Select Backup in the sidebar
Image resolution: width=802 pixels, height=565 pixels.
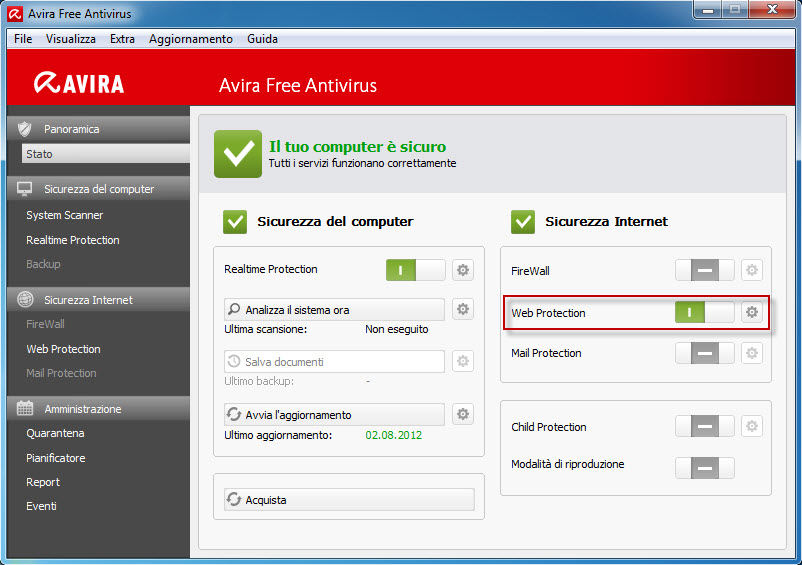click(43, 264)
